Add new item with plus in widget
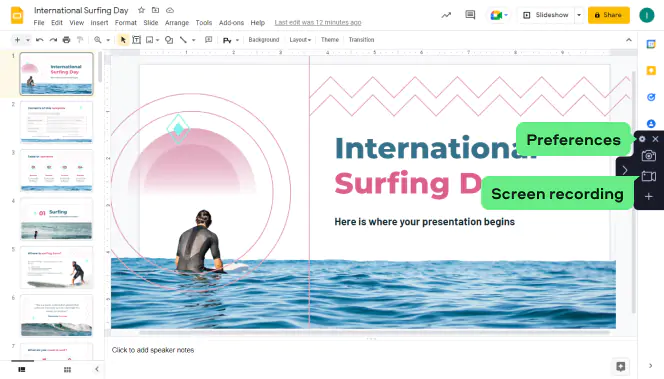The image size is (664, 379). pyautogui.click(x=648, y=196)
